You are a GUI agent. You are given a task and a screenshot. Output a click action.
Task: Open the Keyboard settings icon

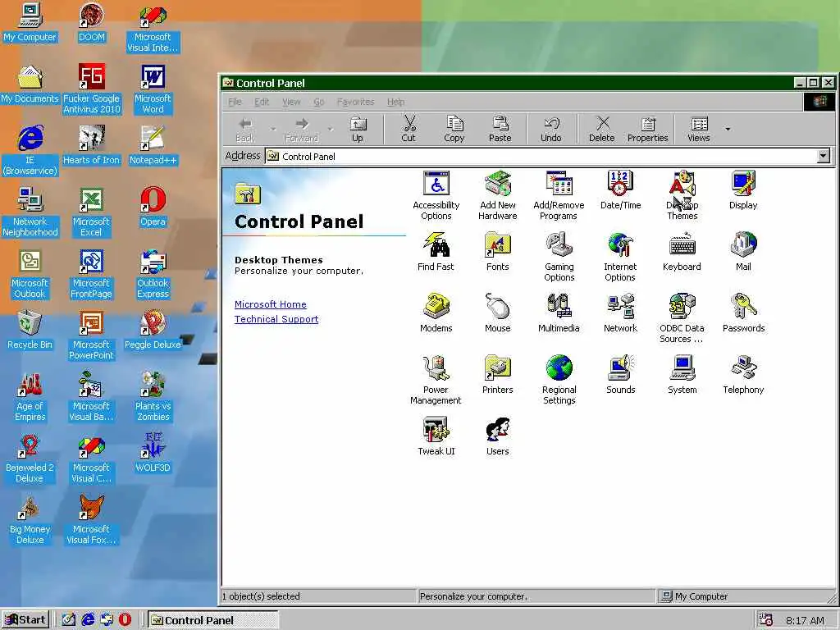[682, 251]
